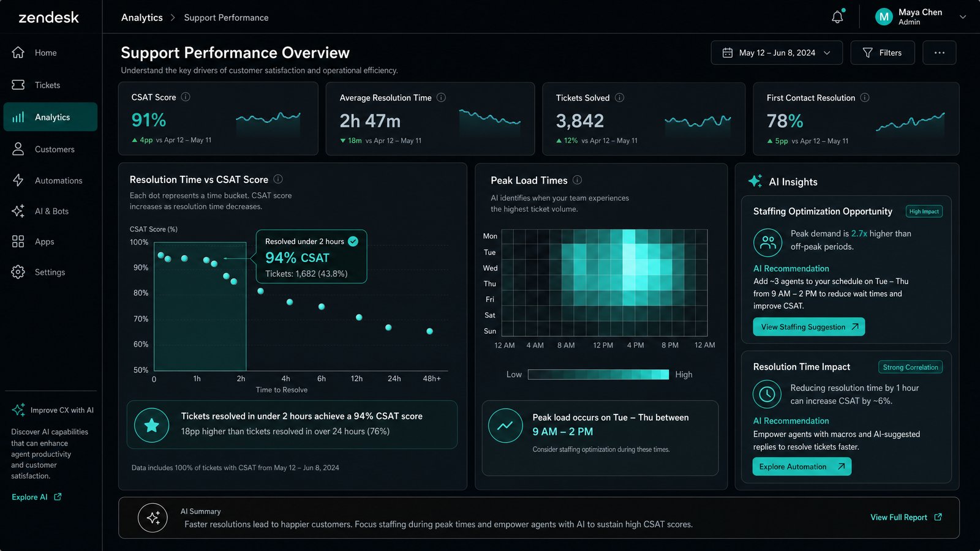Screen dimensions: 980x551
Task: Open Automations in the sidebar
Action: tap(50, 181)
